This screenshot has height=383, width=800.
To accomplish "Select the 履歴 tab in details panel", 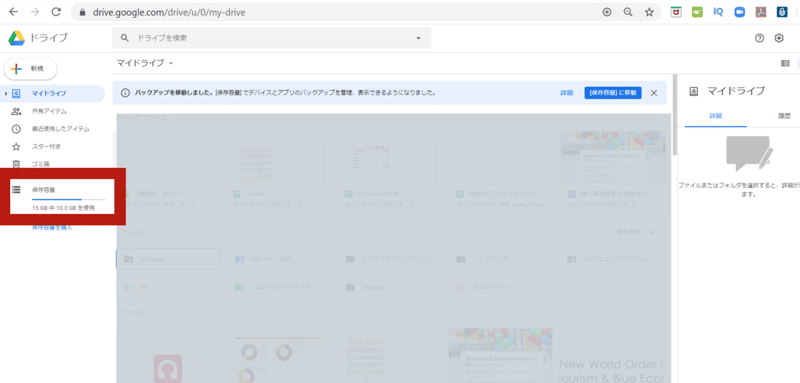I will click(x=784, y=116).
